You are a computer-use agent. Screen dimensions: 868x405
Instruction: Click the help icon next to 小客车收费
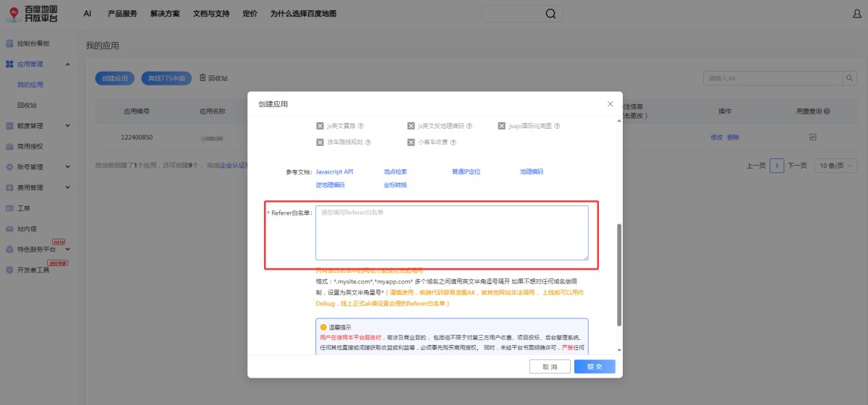(453, 142)
